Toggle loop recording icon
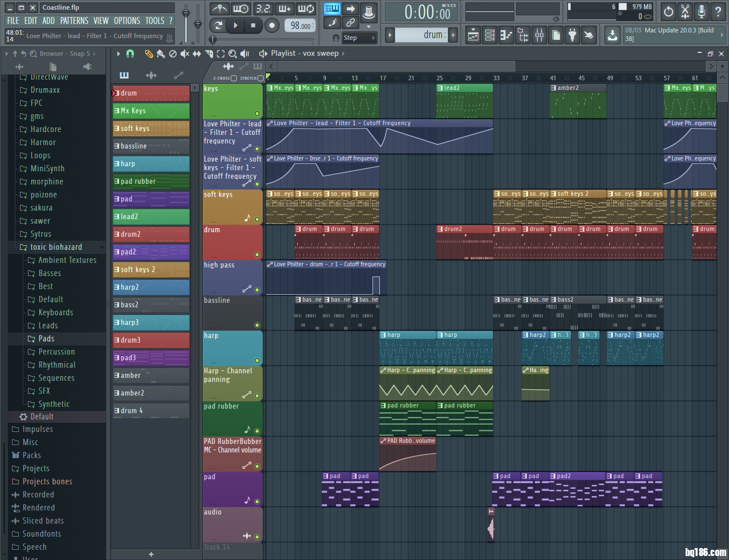 (306, 9)
